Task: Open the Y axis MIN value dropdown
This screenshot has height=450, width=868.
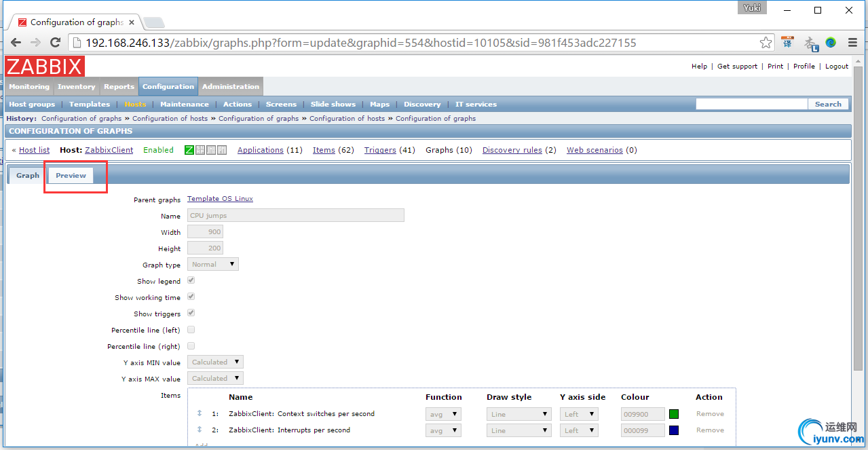Action: (x=215, y=362)
